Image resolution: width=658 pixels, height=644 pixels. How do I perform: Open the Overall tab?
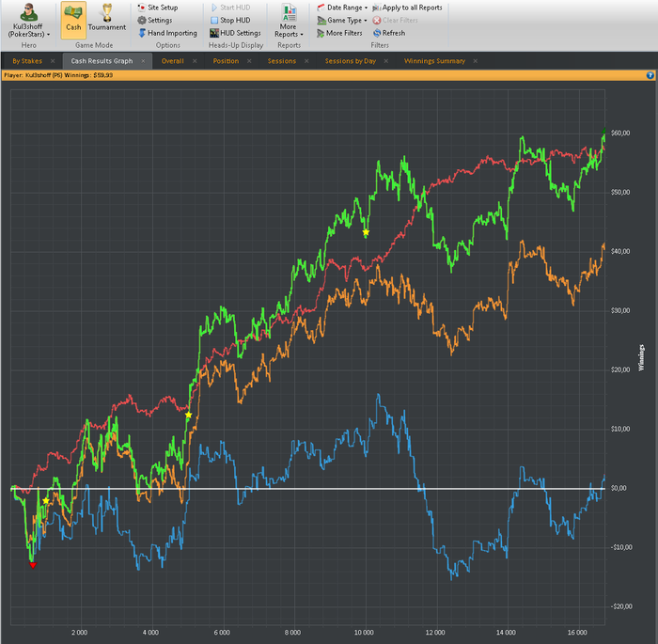click(172, 61)
